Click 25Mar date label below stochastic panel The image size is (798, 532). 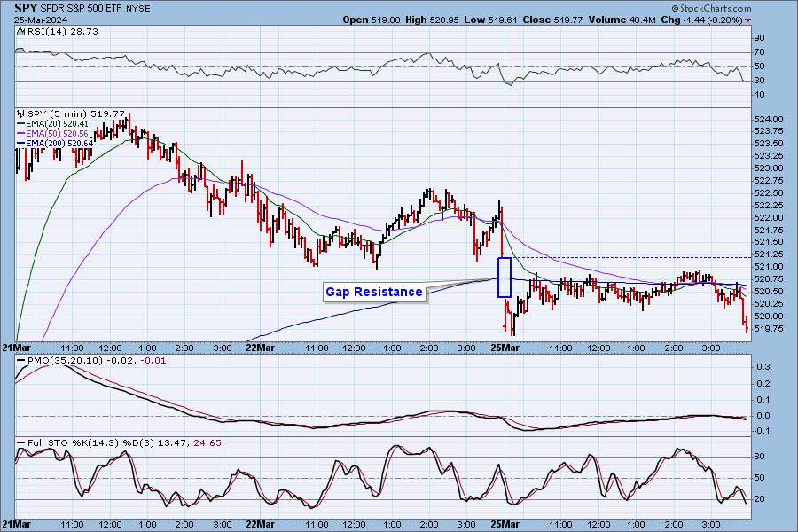point(505,524)
